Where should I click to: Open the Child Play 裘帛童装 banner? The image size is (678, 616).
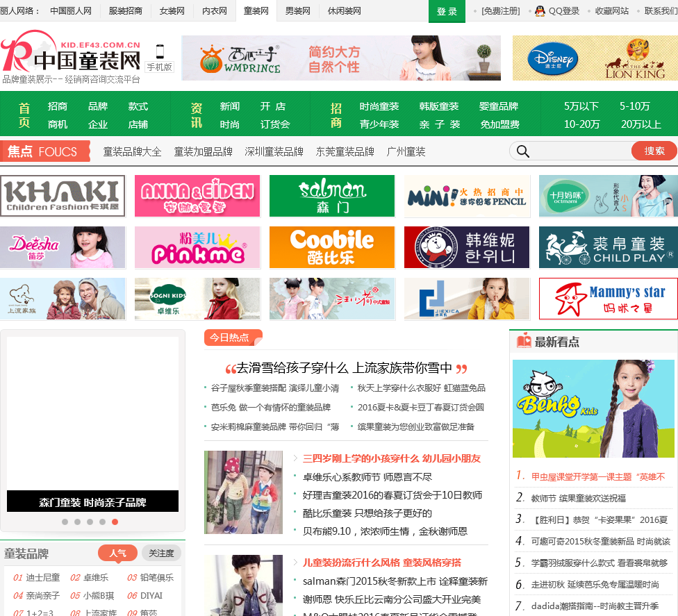[x=608, y=247]
